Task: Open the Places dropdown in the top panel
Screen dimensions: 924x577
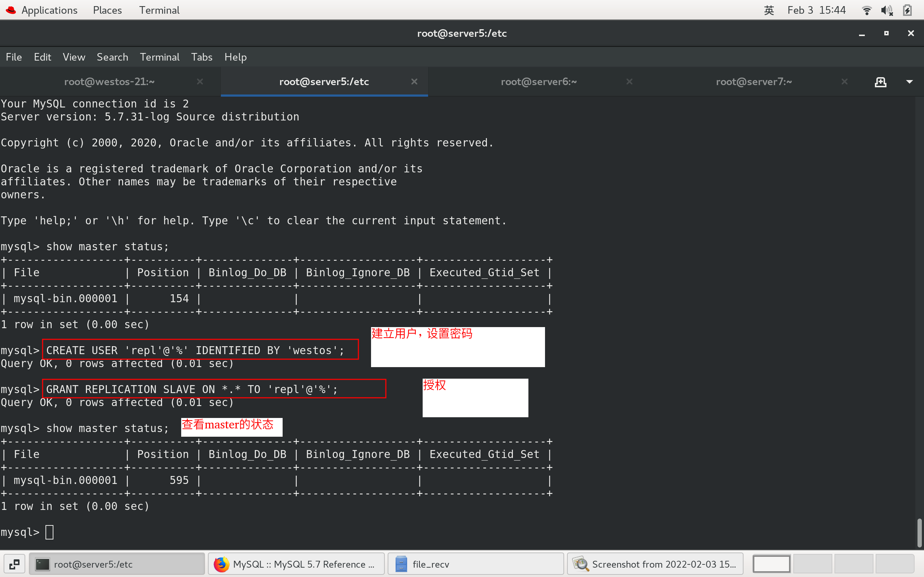Action: click(107, 10)
